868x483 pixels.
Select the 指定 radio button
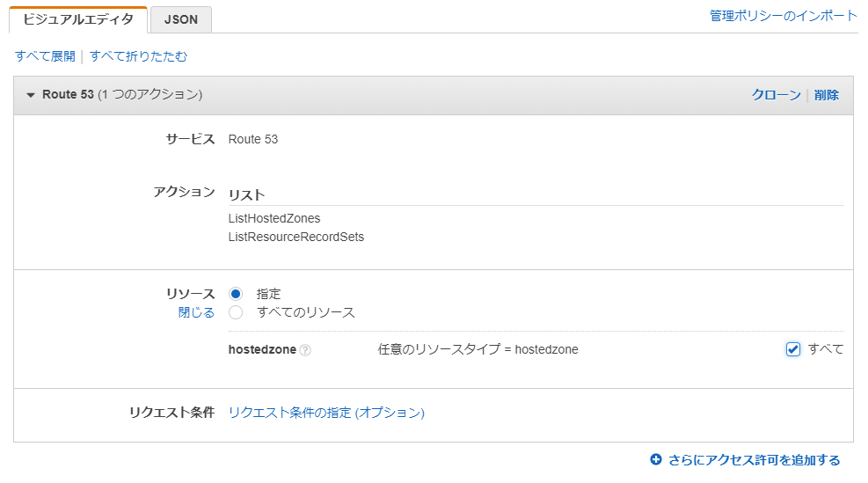click(236, 294)
